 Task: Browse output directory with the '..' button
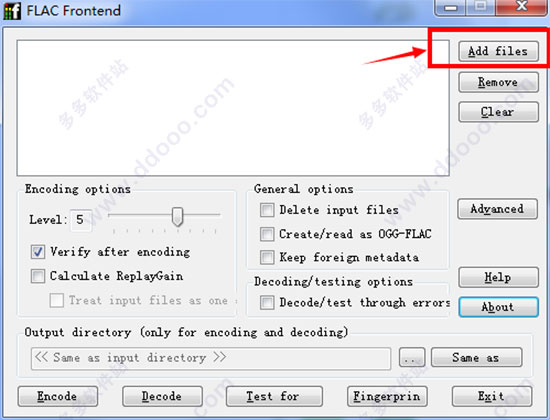[x=412, y=358]
